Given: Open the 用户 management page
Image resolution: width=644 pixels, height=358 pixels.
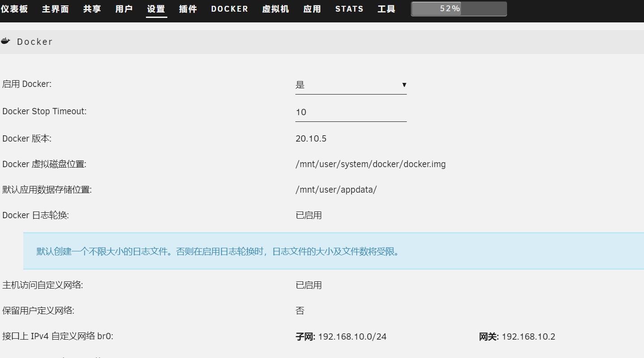Looking at the screenshot, I should [124, 9].
